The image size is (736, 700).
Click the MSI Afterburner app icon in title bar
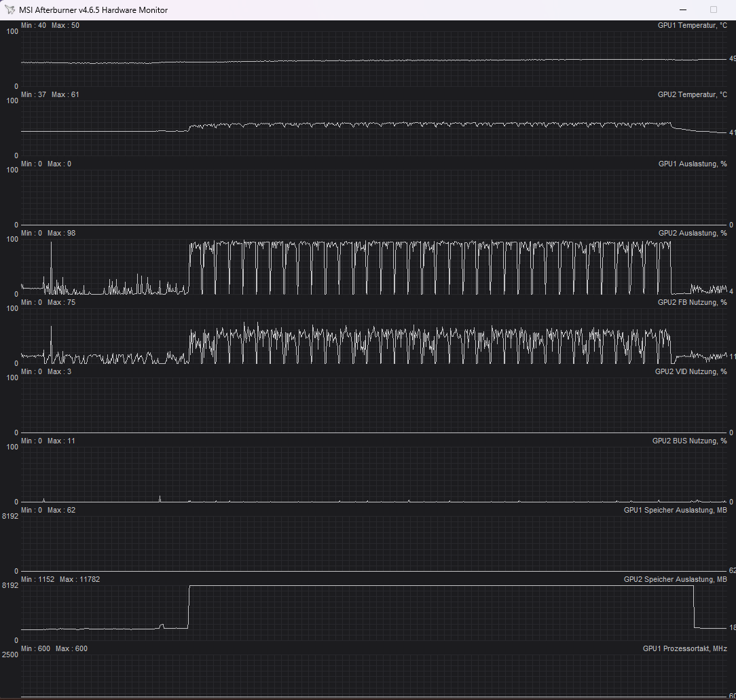pyautogui.click(x=10, y=10)
